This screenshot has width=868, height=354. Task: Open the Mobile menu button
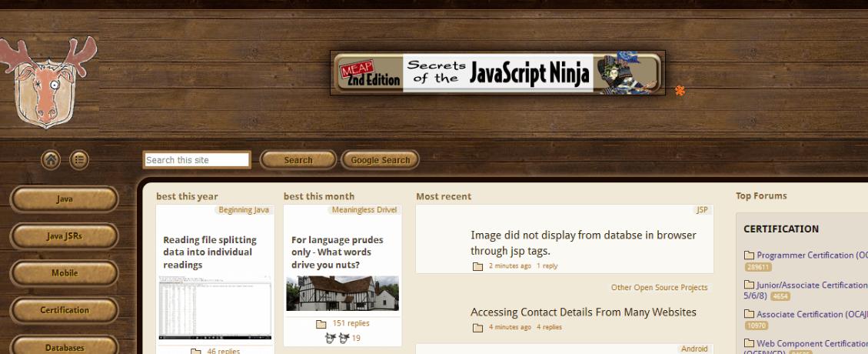click(x=65, y=273)
